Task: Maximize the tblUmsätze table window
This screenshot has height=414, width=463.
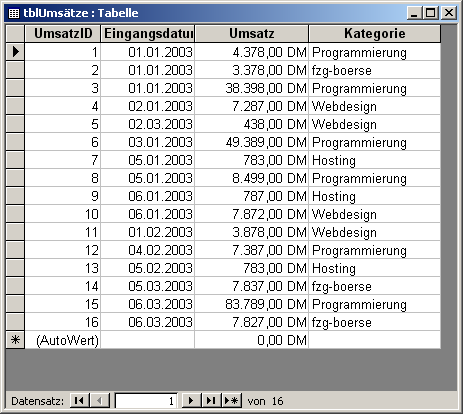Action: 430,13
